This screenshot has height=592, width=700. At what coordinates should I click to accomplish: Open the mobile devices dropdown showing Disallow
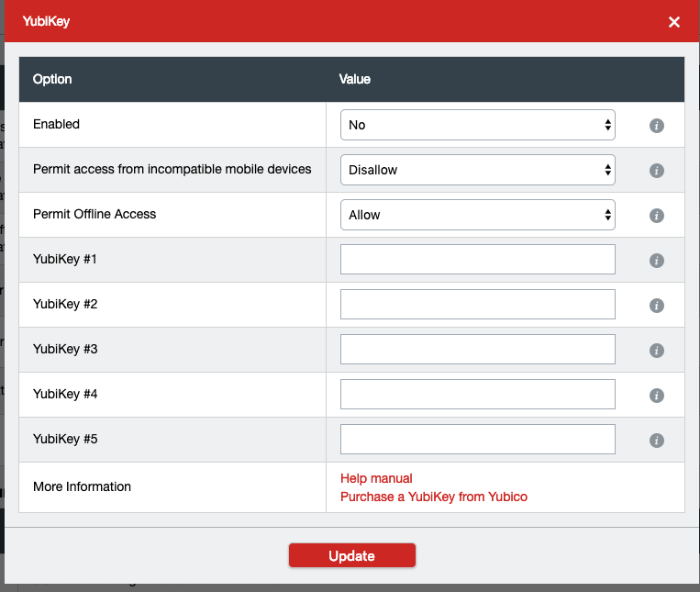(478, 170)
